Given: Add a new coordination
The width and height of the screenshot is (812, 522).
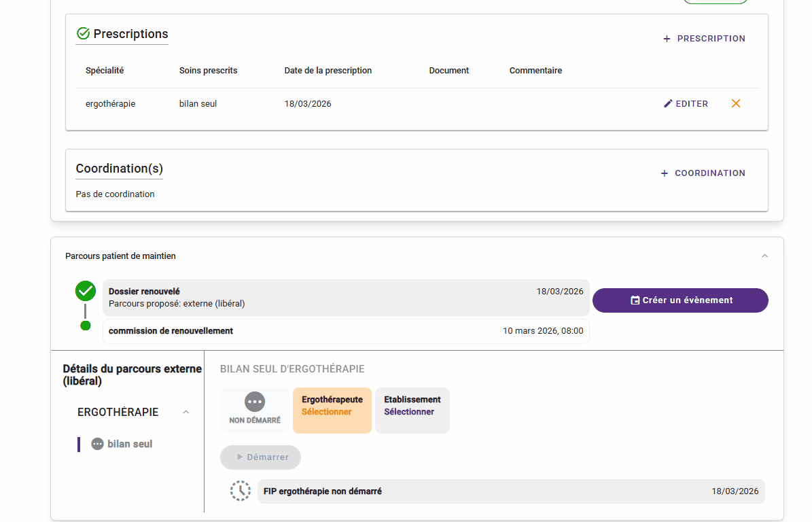Looking at the screenshot, I should [703, 173].
